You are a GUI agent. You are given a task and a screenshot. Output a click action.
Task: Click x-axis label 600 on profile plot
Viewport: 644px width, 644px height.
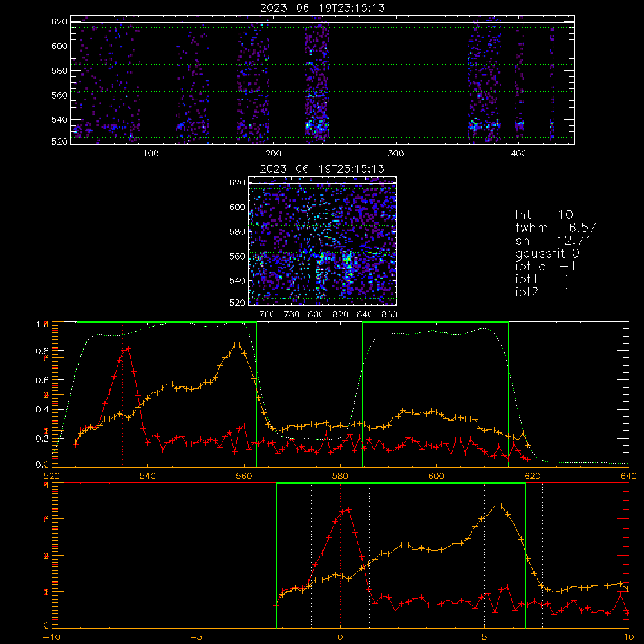point(436,477)
